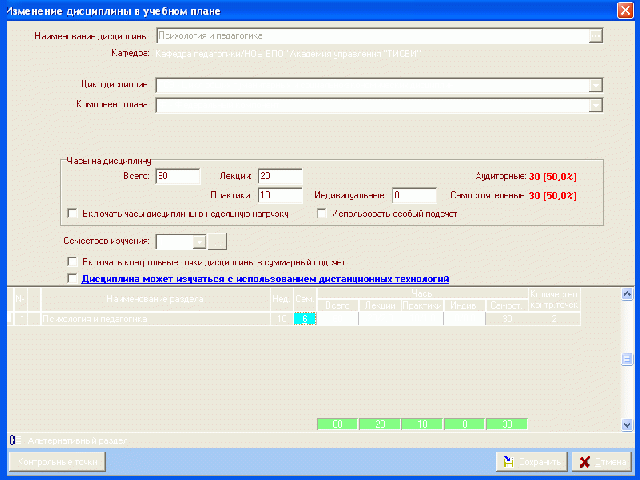
Task: Check the distance technologies discipline checkbox
Action: click(x=72, y=279)
